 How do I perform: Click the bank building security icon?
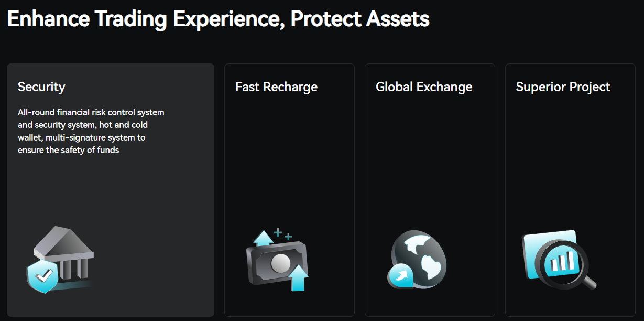60,259
